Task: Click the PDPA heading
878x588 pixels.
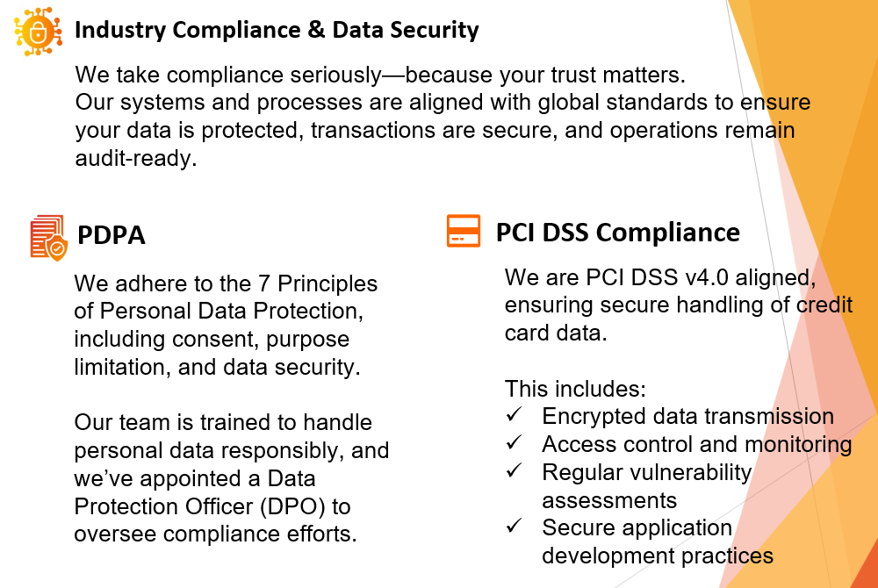Action: click(111, 235)
